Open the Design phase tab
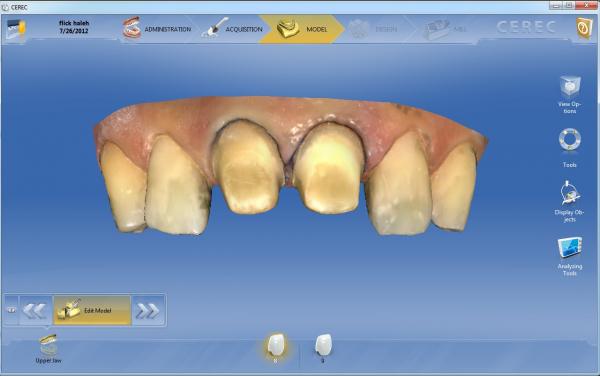 tap(373, 29)
